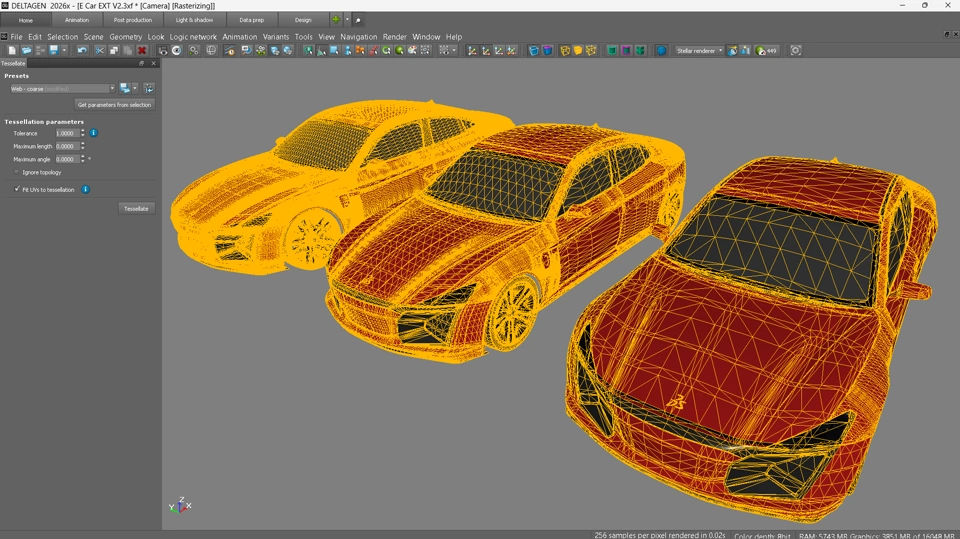Viewport: 960px width, 539px height.
Task: Switch to the Post production tab
Action: (133, 20)
